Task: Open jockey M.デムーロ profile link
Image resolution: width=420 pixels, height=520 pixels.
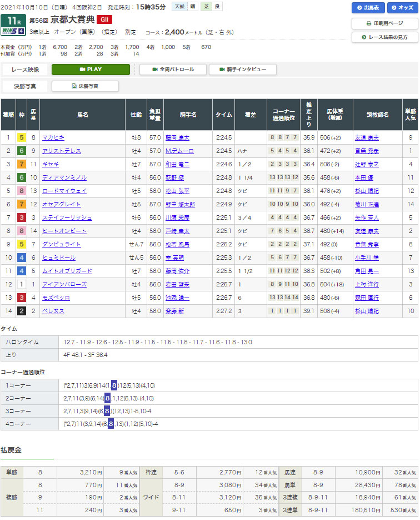Action: [x=179, y=151]
